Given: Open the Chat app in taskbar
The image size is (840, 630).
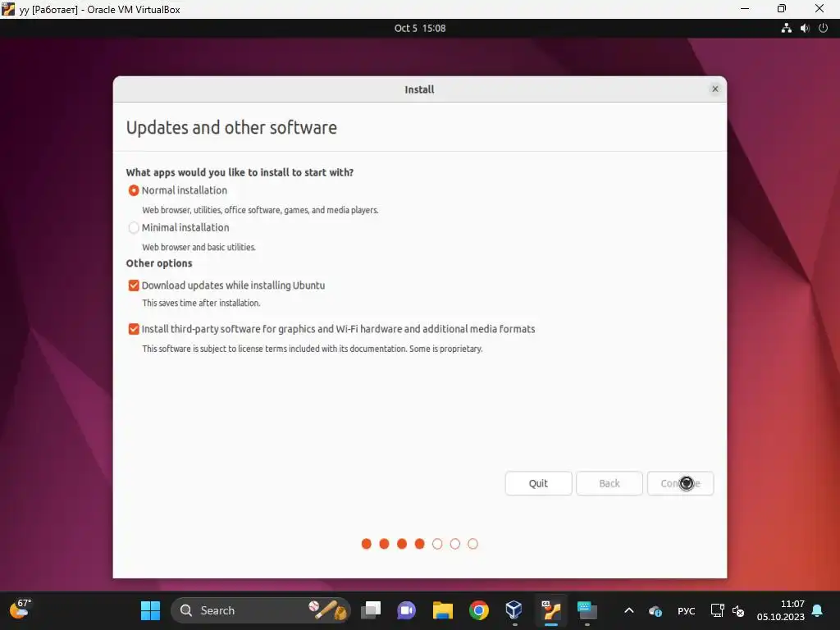Looking at the screenshot, I should 407,610.
